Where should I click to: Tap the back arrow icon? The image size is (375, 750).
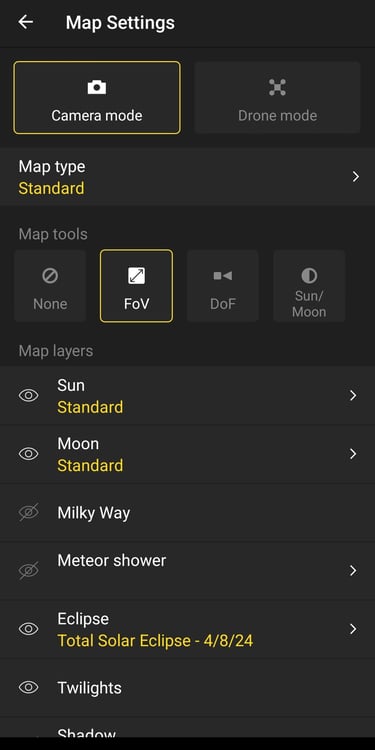(x=25, y=22)
